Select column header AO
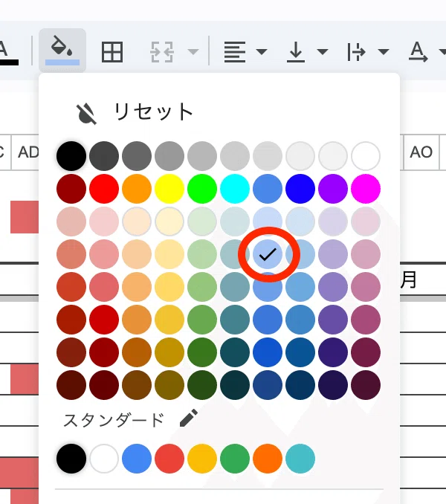Viewport: 446px width, 504px height. point(421,152)
